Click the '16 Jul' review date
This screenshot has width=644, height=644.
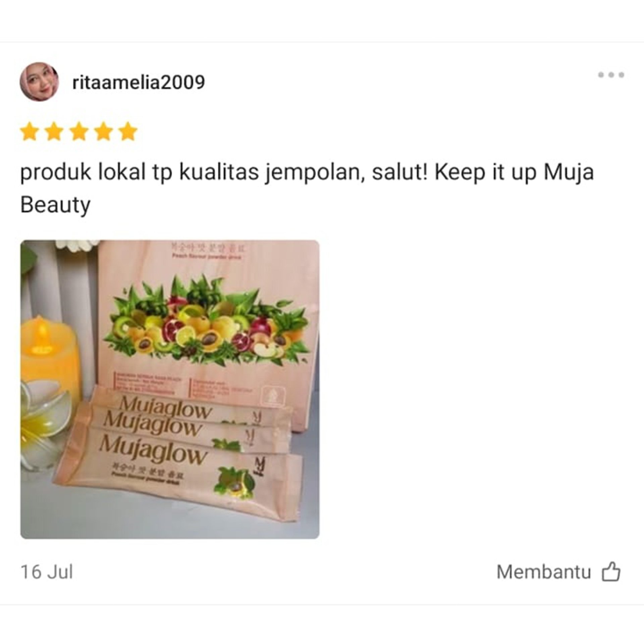pos(47,572)
